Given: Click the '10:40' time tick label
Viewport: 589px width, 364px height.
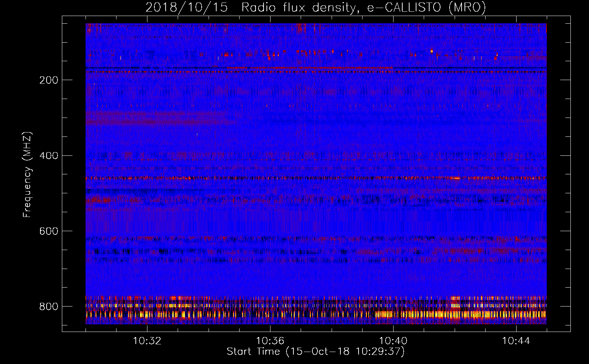Looking at the screenshot, I should [393, 341].
